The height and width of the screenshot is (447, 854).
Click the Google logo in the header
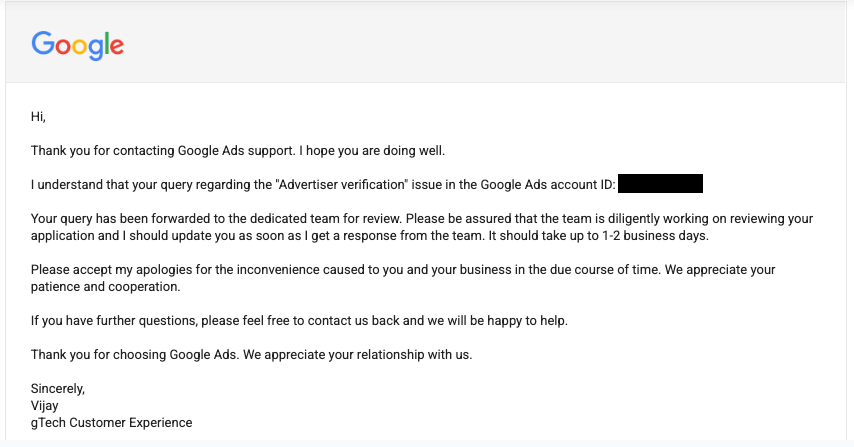77,44
